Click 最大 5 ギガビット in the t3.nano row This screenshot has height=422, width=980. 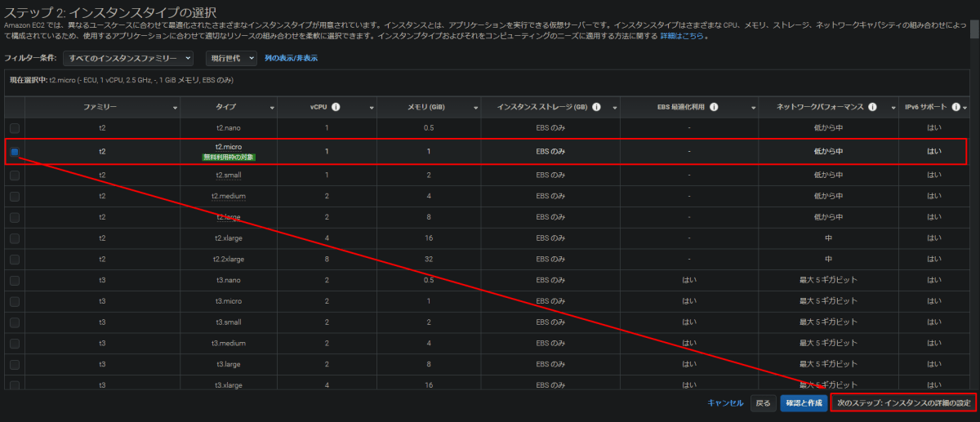coord(828,280)
